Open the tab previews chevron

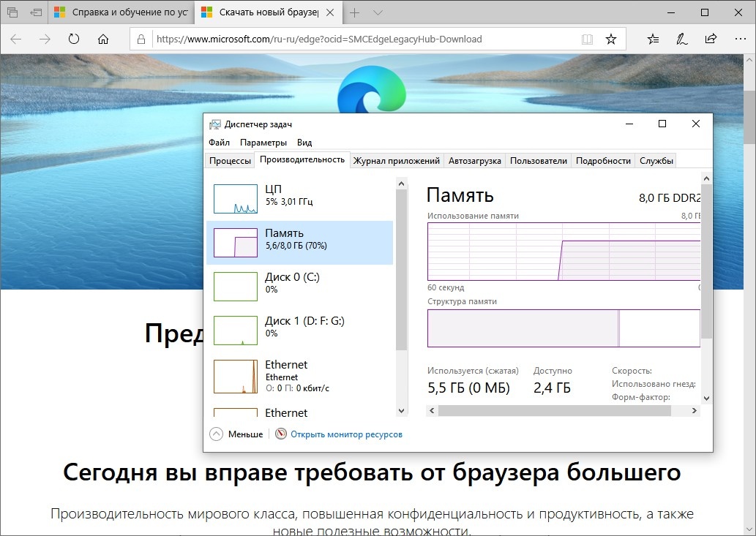(x=378, y=12)
